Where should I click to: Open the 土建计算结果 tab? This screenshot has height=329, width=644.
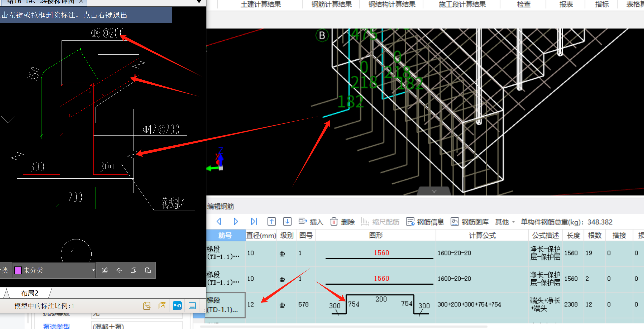(261, 4)
